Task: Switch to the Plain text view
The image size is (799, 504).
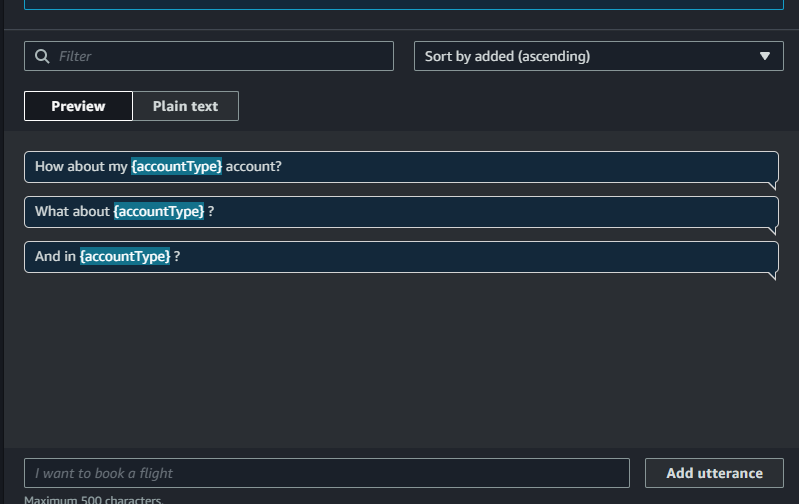Action: point(185,106)
